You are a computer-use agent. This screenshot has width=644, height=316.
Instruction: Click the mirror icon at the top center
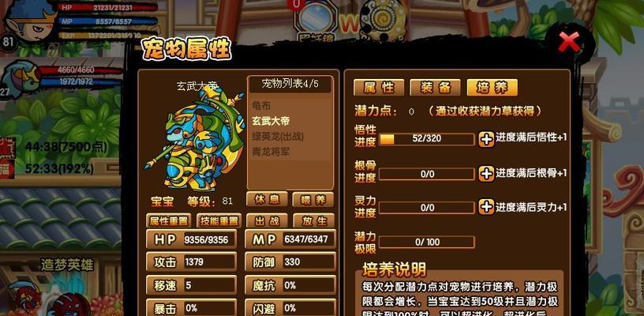pos(316,20)
